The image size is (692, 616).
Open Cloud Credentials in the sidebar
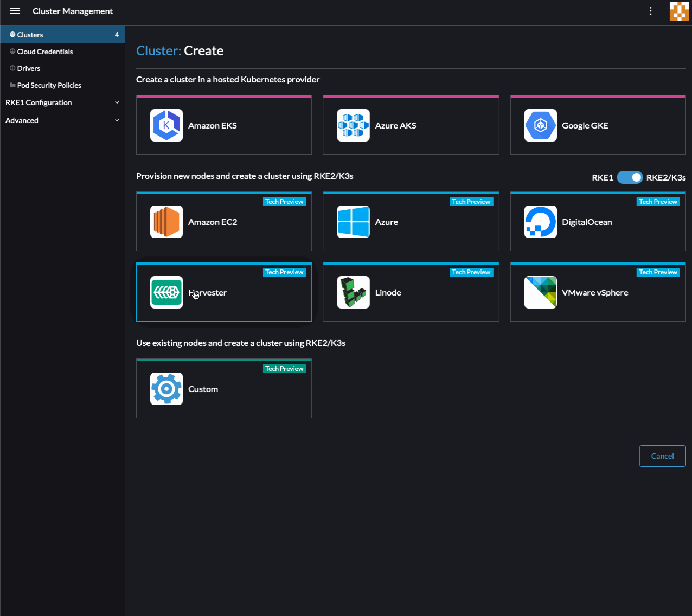click(x=62, y=52)
